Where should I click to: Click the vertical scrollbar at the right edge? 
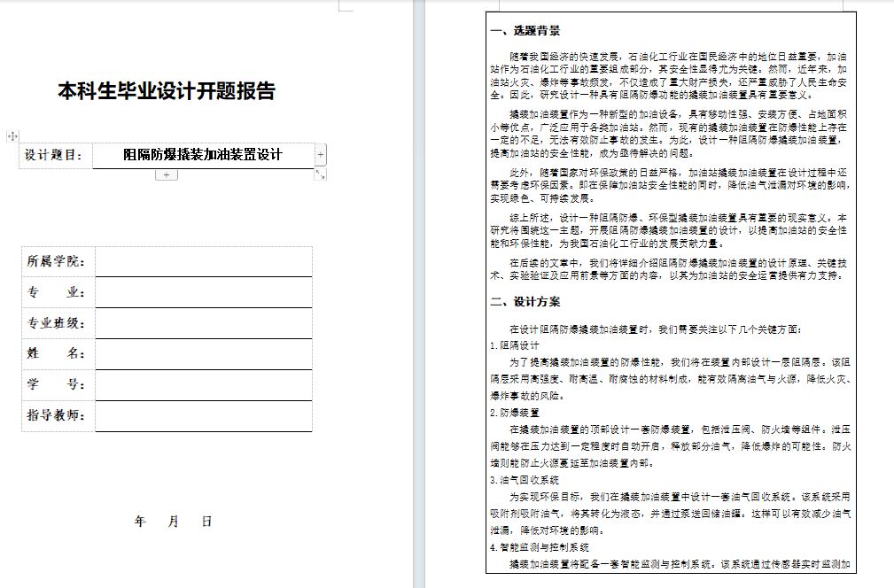889,292
